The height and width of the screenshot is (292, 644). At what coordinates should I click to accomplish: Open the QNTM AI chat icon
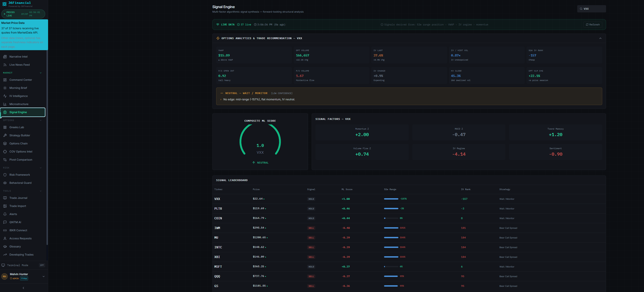(5, 222)
